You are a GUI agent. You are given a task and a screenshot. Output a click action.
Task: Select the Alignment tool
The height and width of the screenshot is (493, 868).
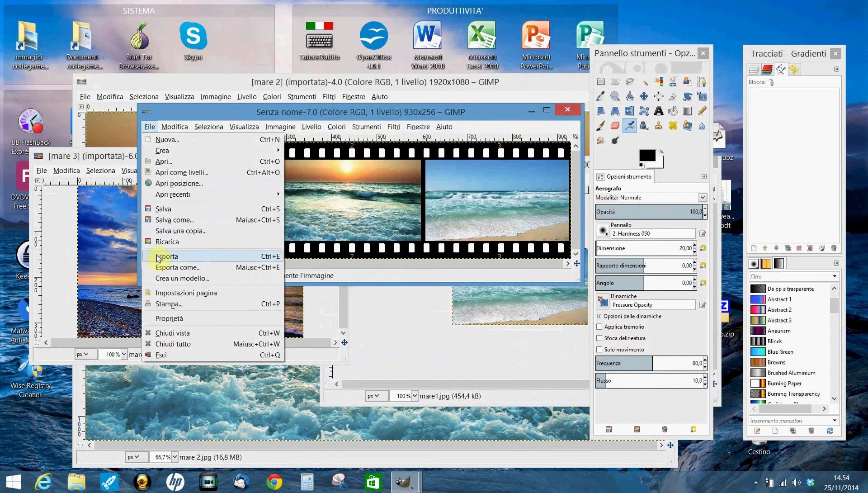(659, 96)
